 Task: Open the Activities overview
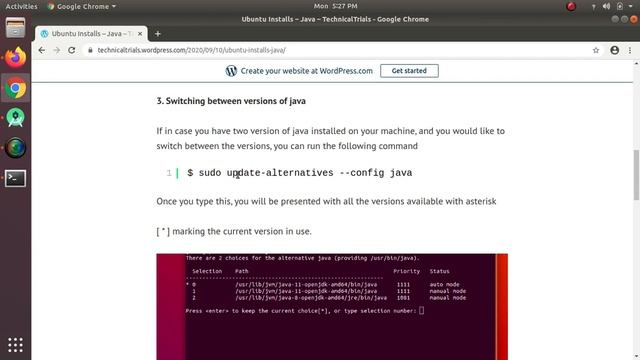click(x=21, y=6)
